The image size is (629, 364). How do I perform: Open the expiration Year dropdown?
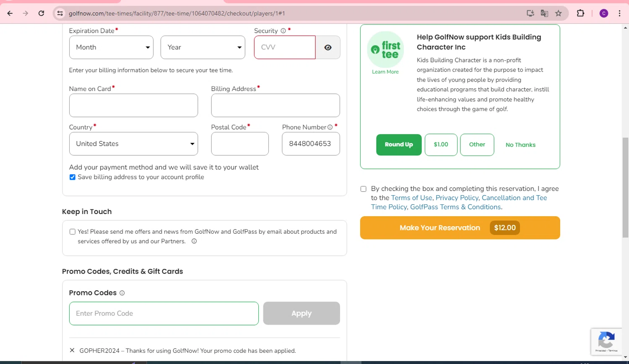click(203, 47)
